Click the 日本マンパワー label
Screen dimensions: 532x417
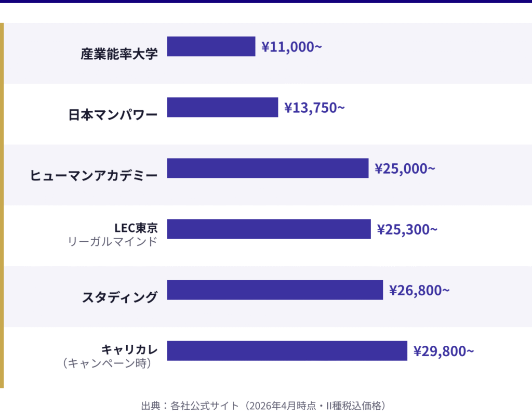[x=113, y=114]
